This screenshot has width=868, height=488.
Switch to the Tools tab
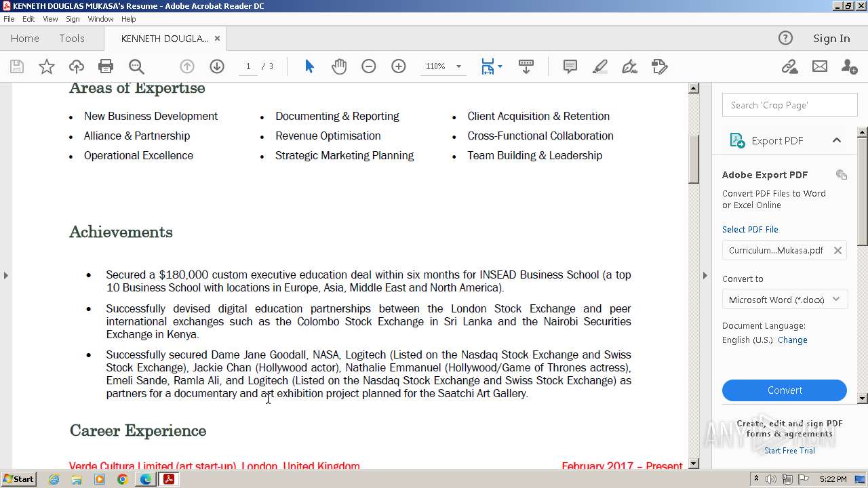(x=72, y=39)
